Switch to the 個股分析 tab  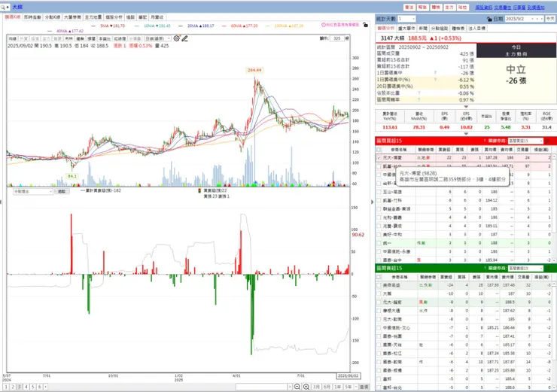coord(114,17)
